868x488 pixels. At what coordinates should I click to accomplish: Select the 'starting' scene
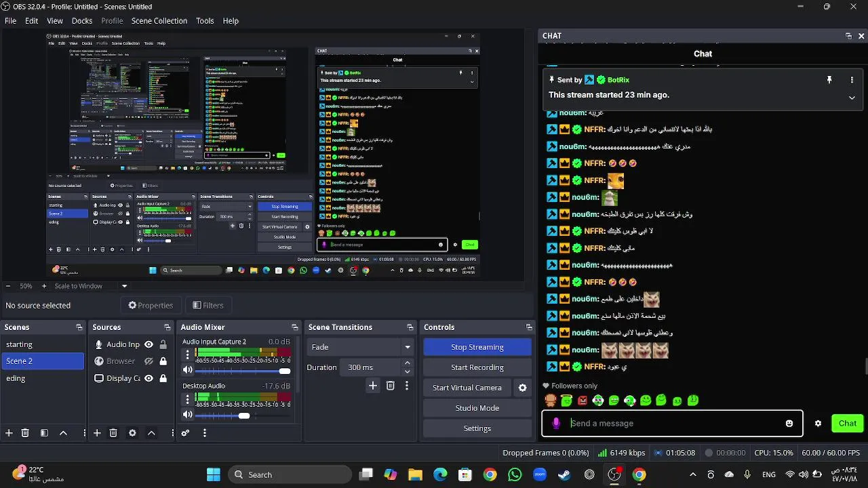[43, 344]
